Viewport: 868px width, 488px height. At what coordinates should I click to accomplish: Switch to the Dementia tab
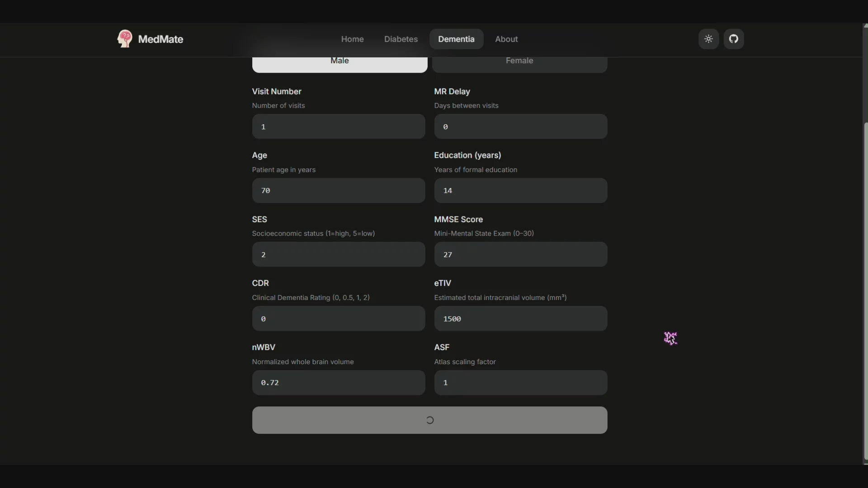pyautogui.click(x=456, y=39)
